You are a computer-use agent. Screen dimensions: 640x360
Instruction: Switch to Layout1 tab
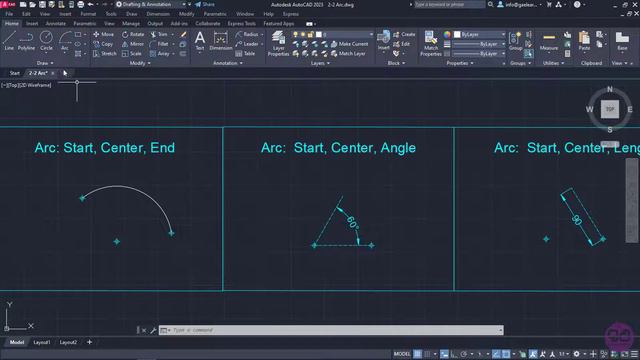[x=42, y=342]
